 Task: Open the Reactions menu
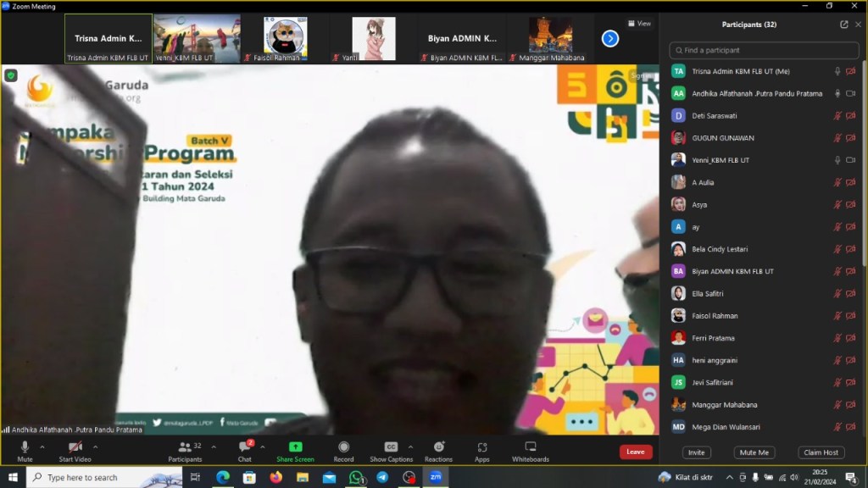438,450
